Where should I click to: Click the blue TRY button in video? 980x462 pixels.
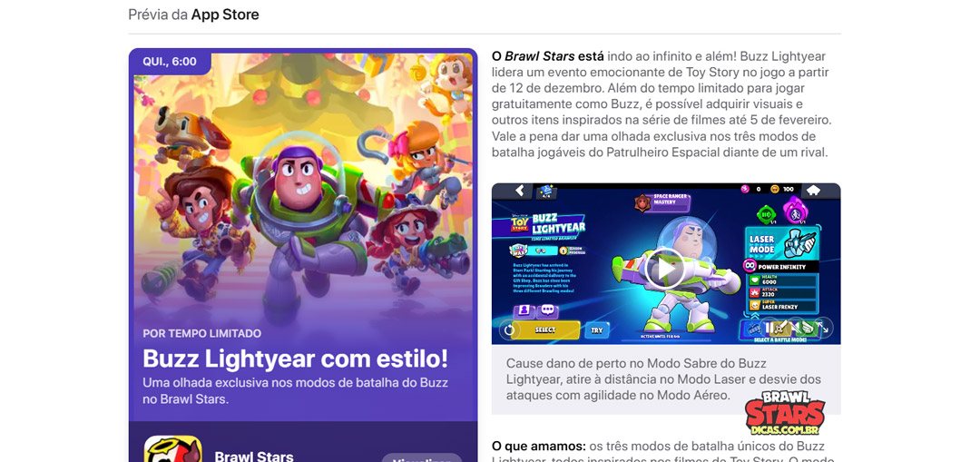(597, 330)
